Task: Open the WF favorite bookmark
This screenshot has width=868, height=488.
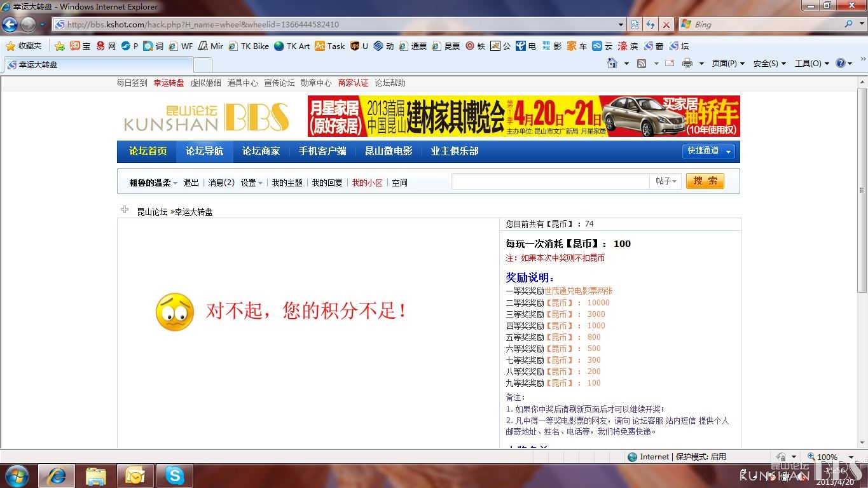Action: pyautogui.click(x=181, y=46)
